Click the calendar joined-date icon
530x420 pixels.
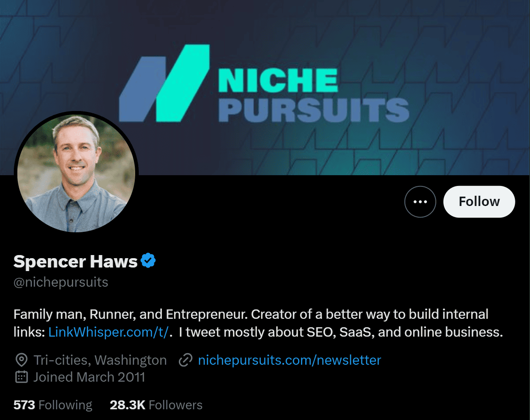pos(21,377)
